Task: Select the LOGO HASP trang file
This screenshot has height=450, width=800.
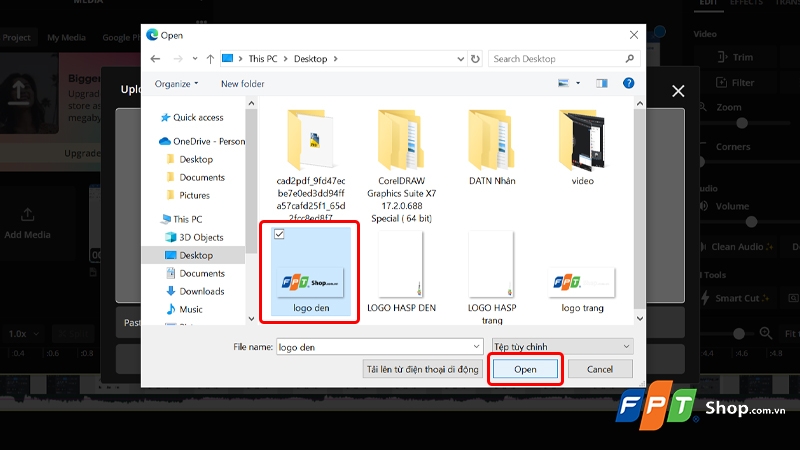Action: point(492,277)
